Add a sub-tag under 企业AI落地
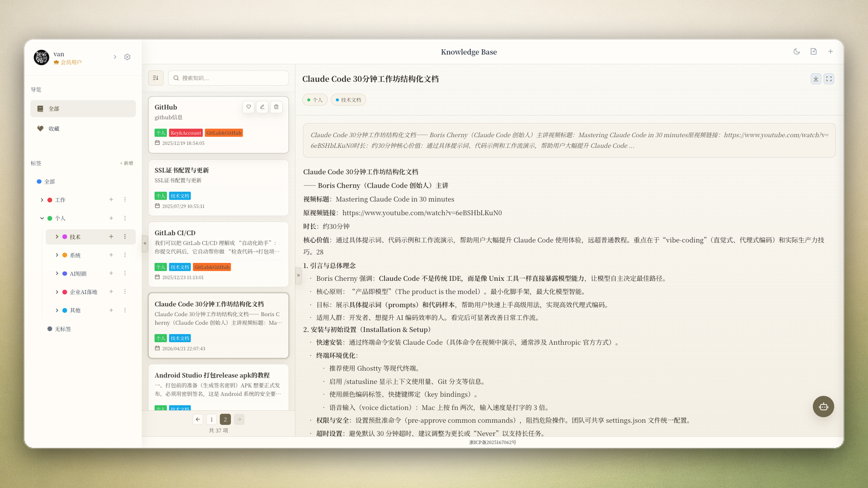Viewport: 868px width, 488px height. [111, 292]
